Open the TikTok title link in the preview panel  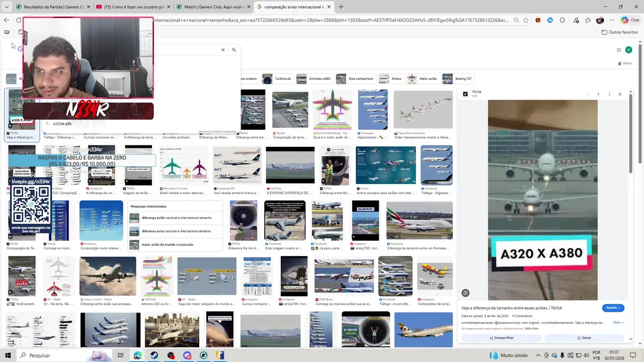point(512,308)
